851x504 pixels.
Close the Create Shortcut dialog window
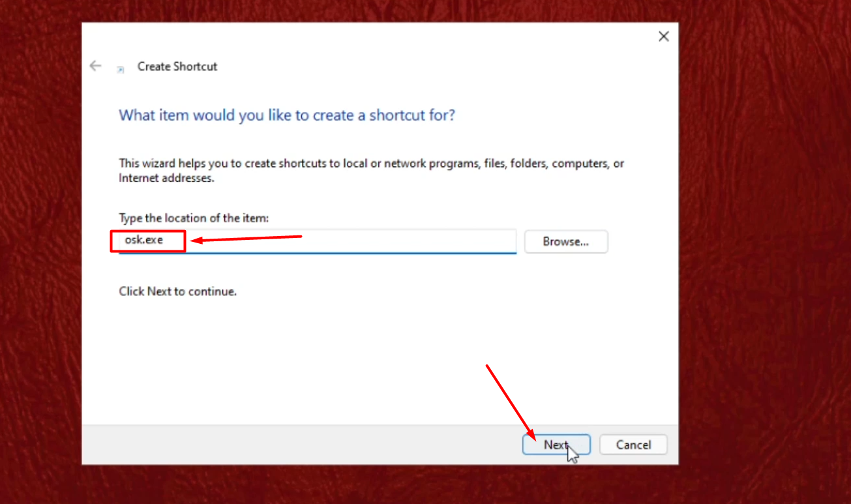pyautogui.click(x=664, y=37)
